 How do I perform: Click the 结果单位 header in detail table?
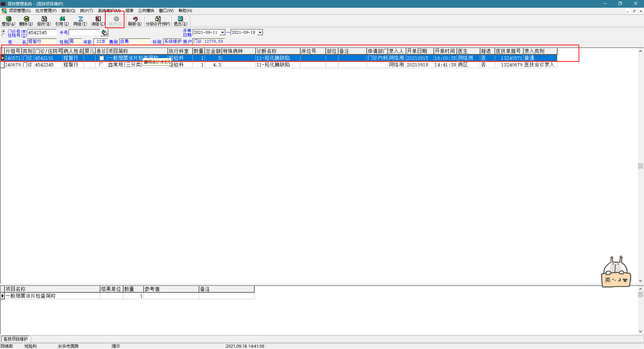pos(112,289)
